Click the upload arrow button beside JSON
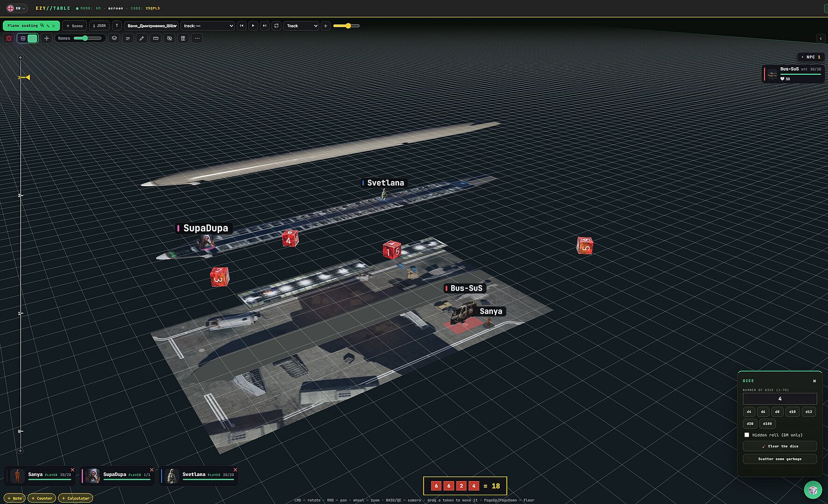Viewport: 828px width, 504px height. (117, 26)
